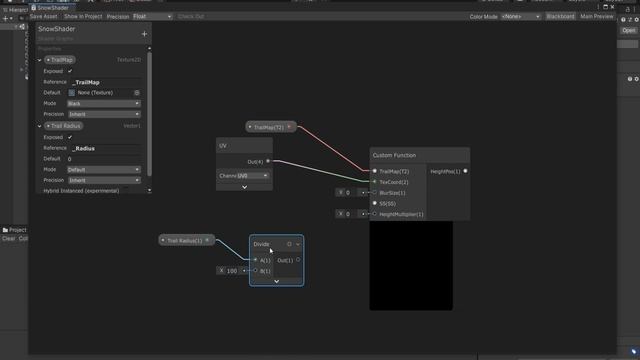
Task: Open the Precision Float dropdown in toolbar
Action: click(152, 16)
